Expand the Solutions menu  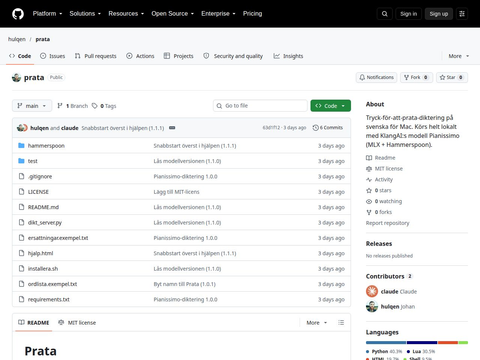click(85, 14)
